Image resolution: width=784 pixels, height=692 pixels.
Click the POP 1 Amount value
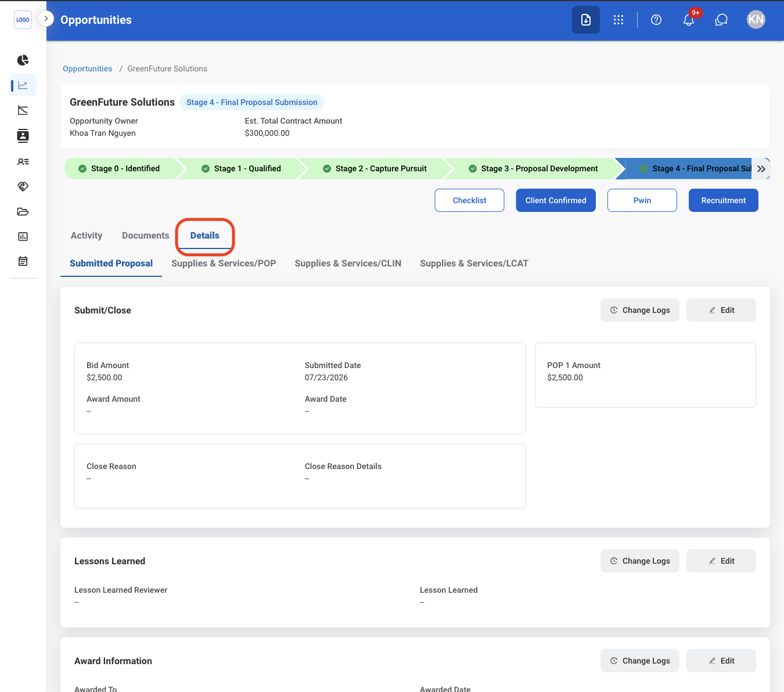[x=565, y=377]
